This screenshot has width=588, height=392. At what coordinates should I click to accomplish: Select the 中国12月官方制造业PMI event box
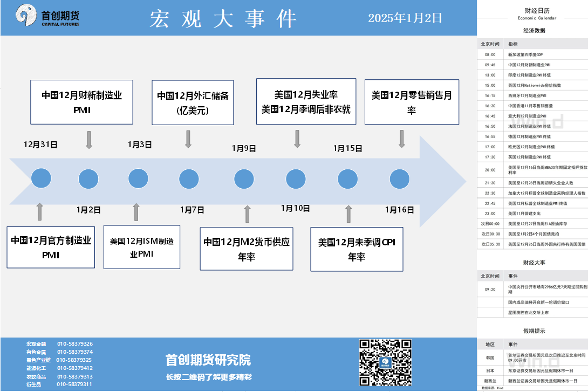click(51, 247)
